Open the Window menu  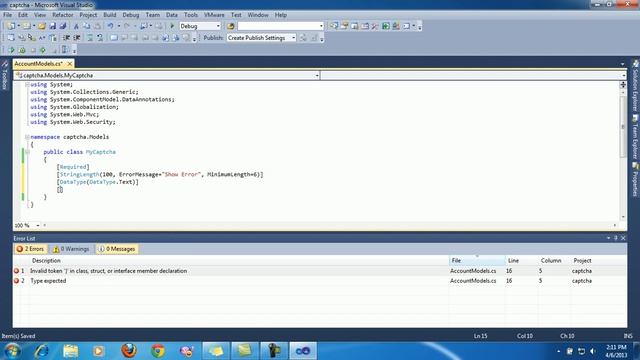(x=258, y=15)
